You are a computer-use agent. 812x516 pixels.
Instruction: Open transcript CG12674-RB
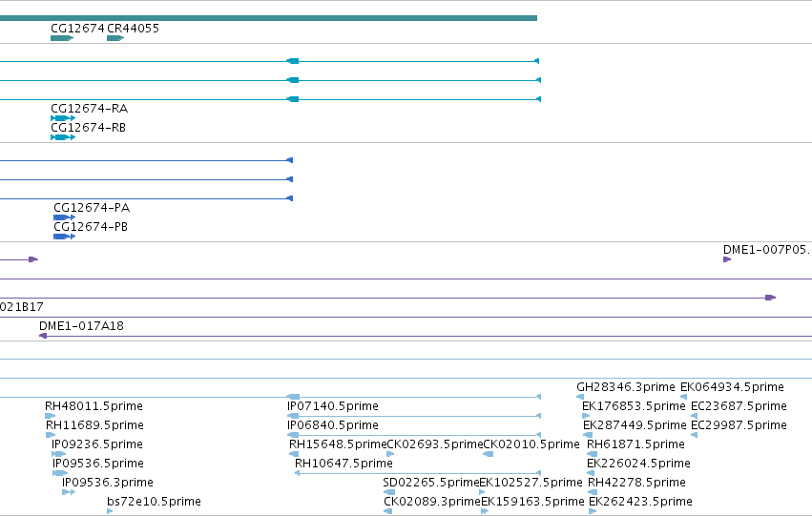pos(88,128)
